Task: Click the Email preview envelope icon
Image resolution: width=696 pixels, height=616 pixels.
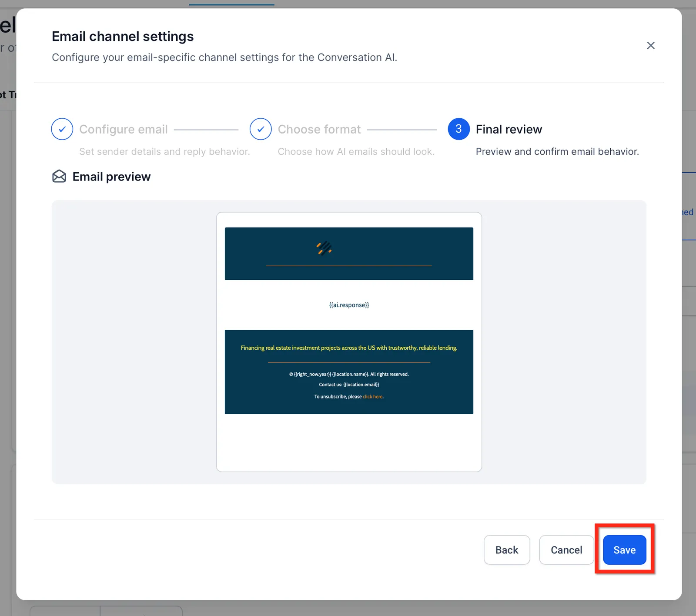Action: 59,177
